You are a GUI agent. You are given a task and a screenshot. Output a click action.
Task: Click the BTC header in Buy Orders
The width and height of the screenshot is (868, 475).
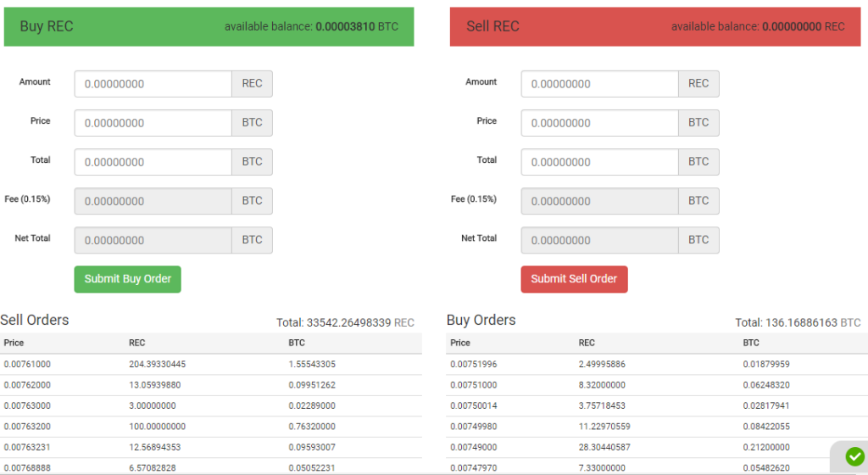751,343
